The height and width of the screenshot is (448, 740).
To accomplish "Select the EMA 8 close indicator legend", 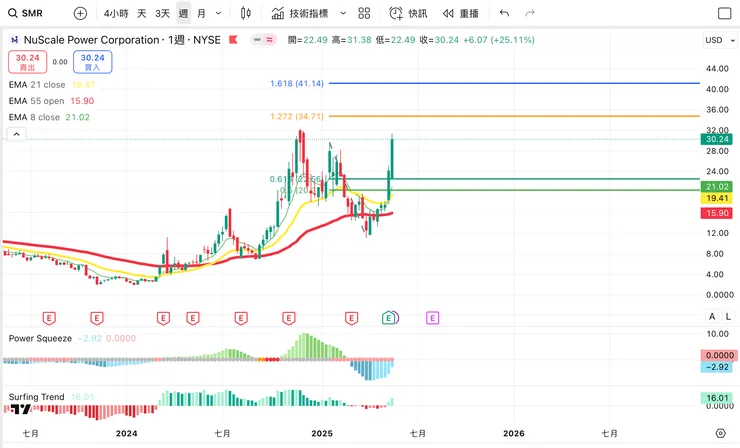I will point(49,117).
